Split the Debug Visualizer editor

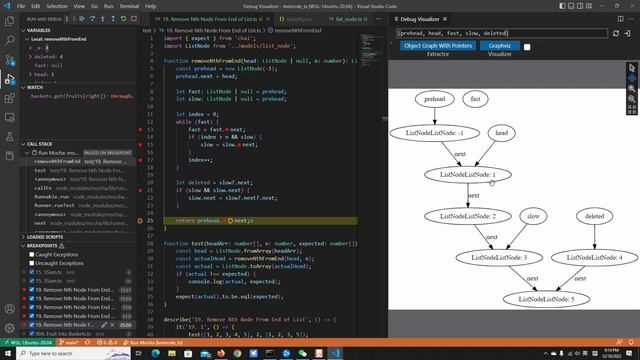tap(620, 19)
